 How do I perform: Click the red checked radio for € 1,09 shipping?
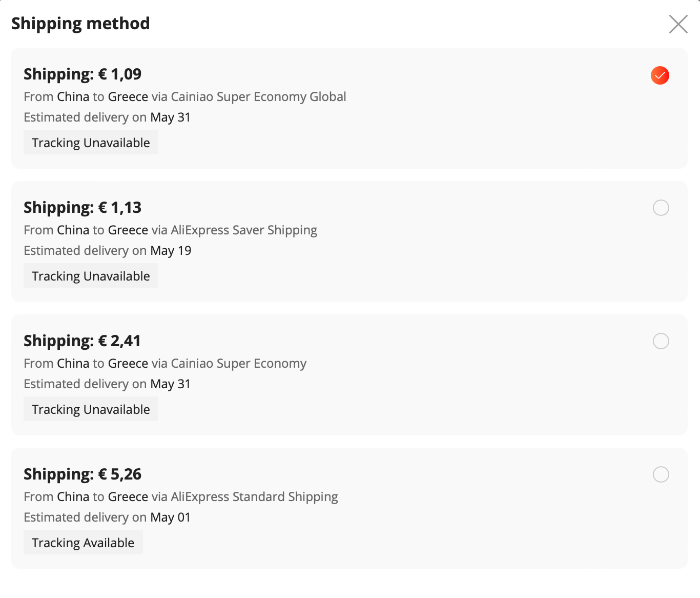[660, 75]
